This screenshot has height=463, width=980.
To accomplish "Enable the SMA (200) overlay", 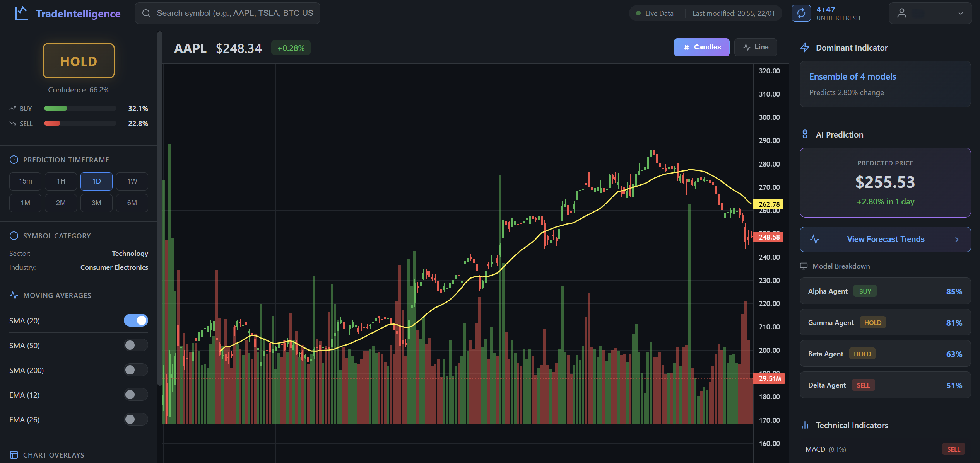I will (x=135, y=370).
